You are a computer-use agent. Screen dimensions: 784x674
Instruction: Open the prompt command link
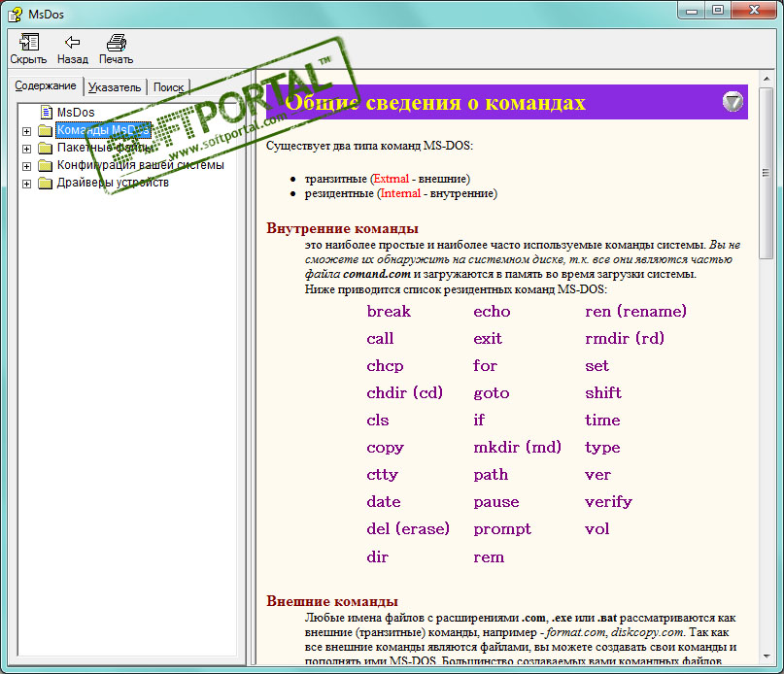point(502,529)
